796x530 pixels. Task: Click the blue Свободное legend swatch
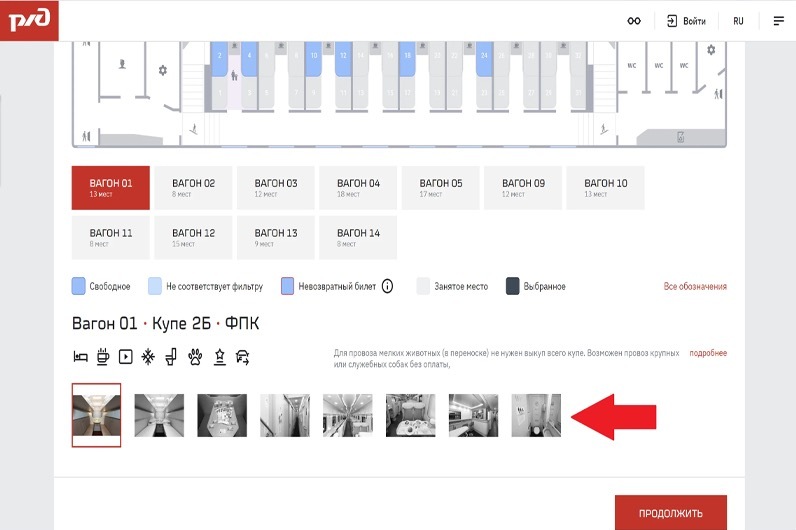79,286
